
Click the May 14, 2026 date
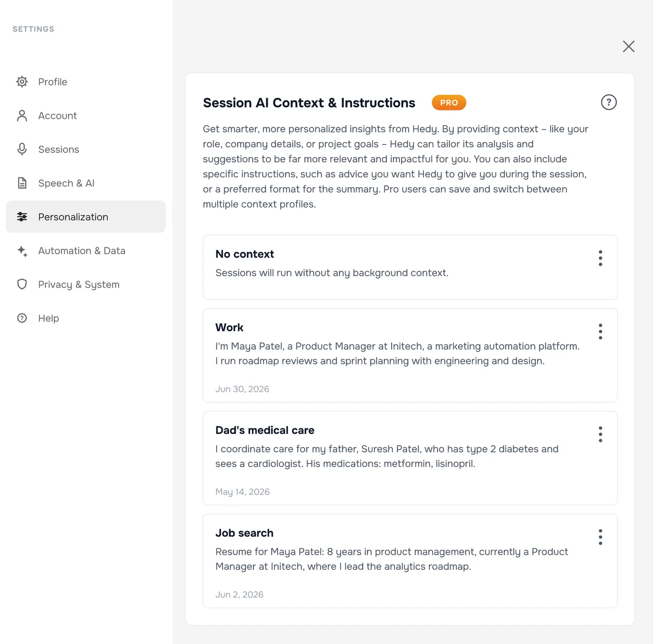242,492
